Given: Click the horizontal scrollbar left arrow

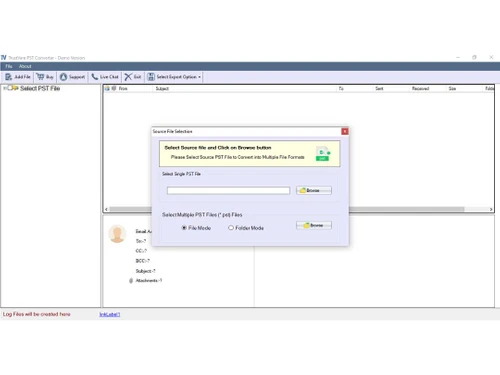Looking at the screenshot, I should pyautogui.click(x=106, y=209).
